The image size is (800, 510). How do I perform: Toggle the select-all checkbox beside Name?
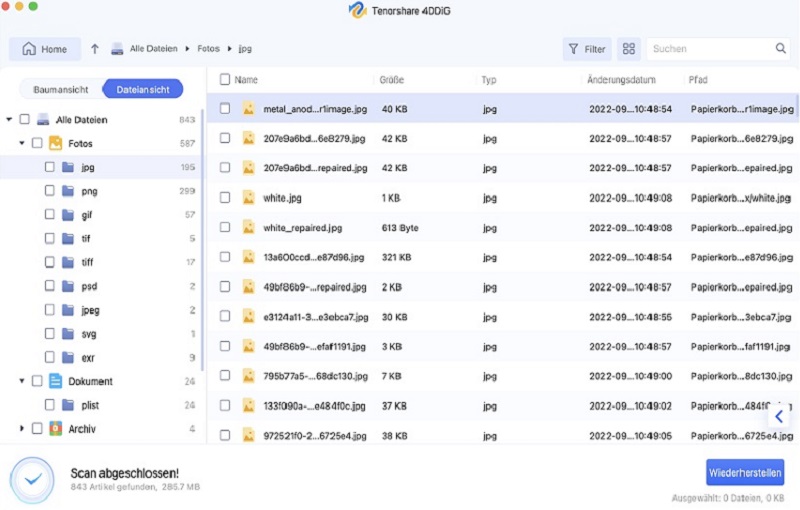pyautogui.click(x=225, y=79)
